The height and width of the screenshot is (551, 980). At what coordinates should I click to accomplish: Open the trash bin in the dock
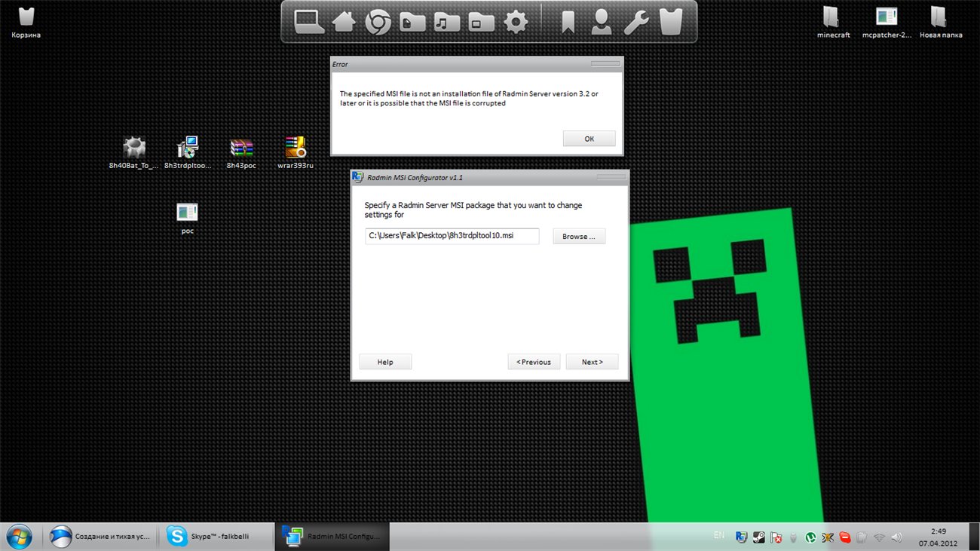tap(671, 22)
